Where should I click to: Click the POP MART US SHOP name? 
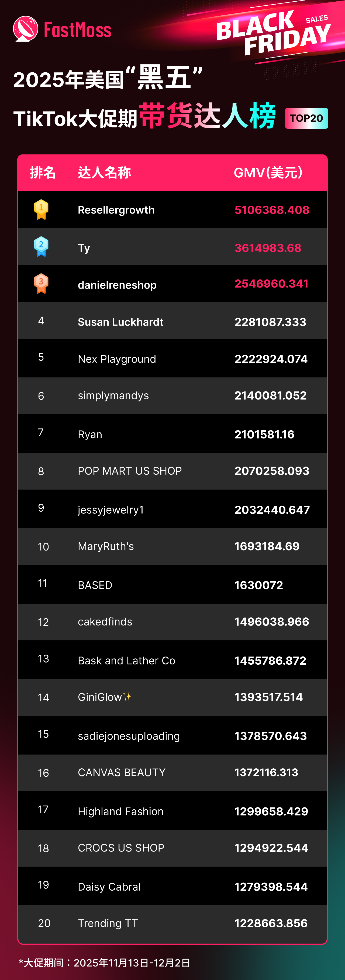pos(130,471)
